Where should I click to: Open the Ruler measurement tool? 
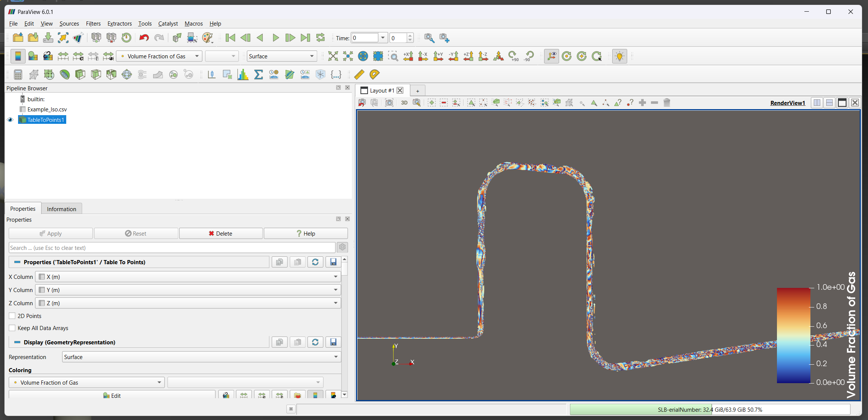pos(359,75)
